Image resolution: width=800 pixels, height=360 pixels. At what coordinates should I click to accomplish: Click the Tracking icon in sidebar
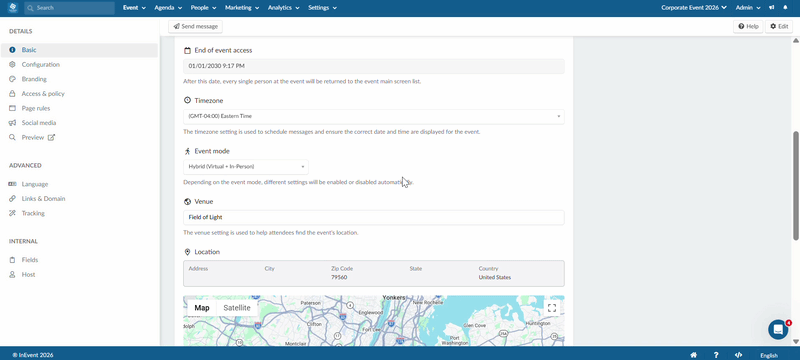(12, 213)
